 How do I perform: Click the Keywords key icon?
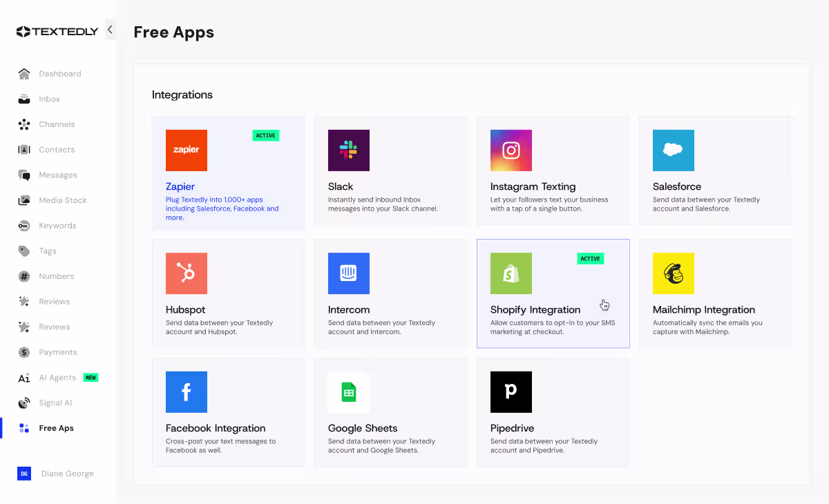click(24, 226)
